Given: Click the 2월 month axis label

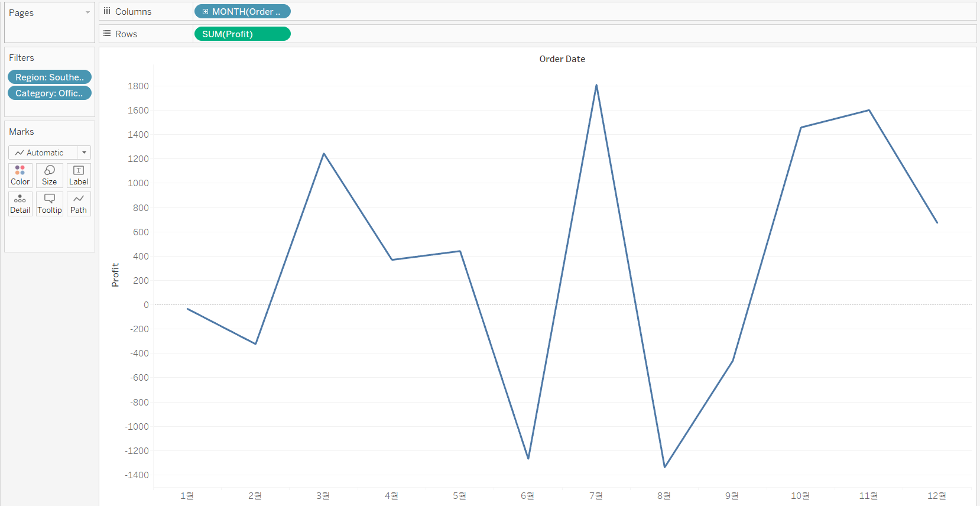Looking at the screenshot, I should coord(255,496).
